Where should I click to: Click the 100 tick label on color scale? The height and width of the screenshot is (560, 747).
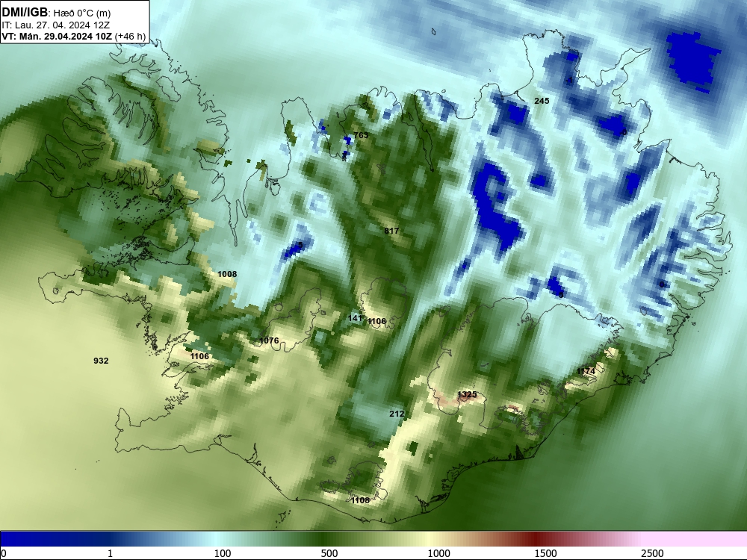pos(223,553)
